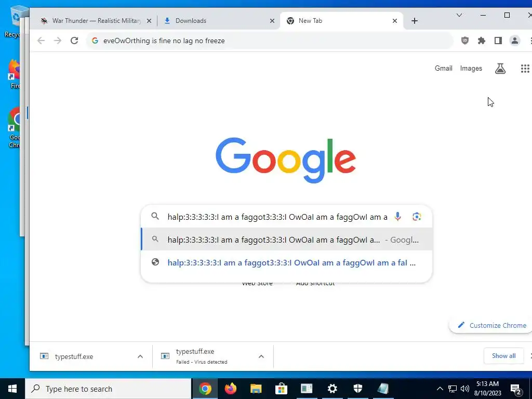Open the volume control tray icon

(465, 389)
